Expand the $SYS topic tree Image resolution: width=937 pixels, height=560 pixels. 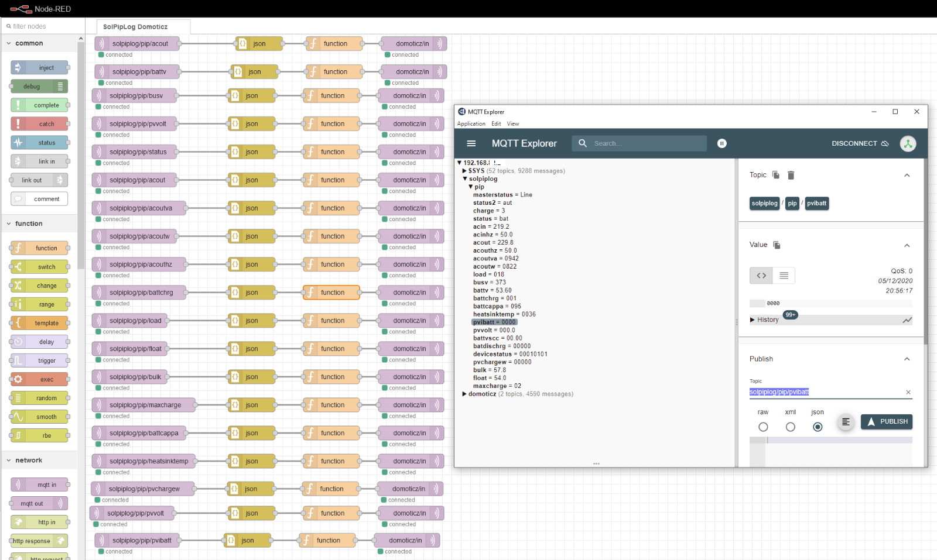[x=464, y=171]
